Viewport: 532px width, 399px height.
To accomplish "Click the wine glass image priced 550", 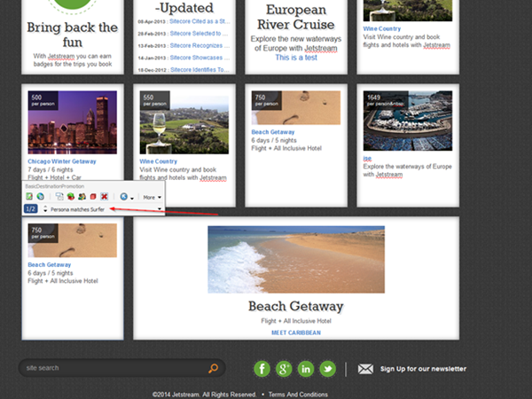I will click(x=184, y=122).
